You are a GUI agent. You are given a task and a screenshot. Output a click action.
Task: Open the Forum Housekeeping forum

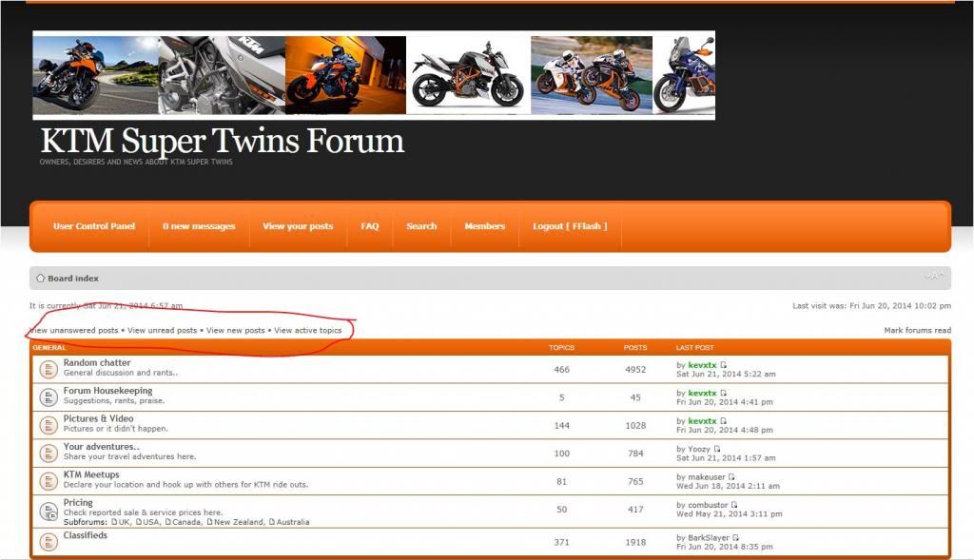107,391
